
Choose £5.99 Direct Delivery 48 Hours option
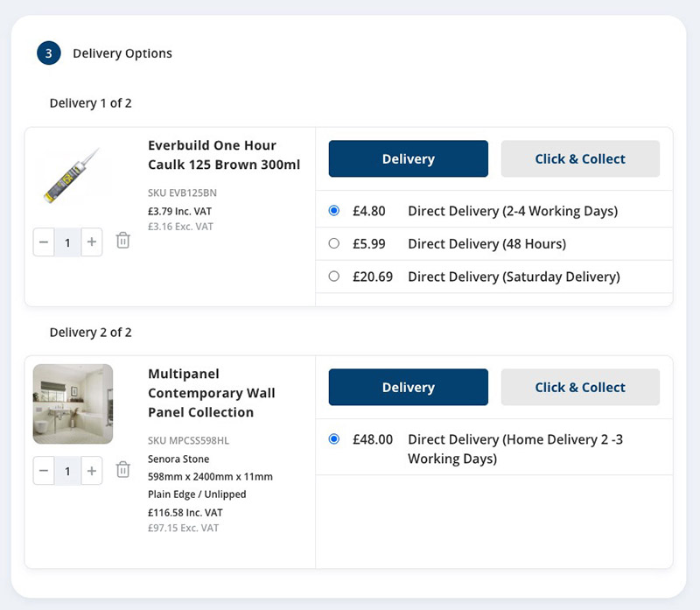tap(333, 244)
